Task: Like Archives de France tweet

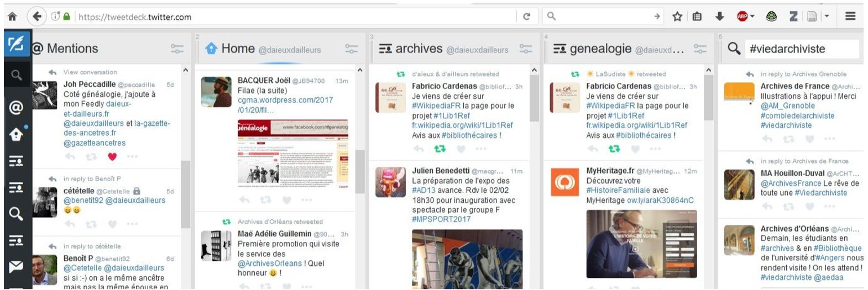Action: point(809,139)
